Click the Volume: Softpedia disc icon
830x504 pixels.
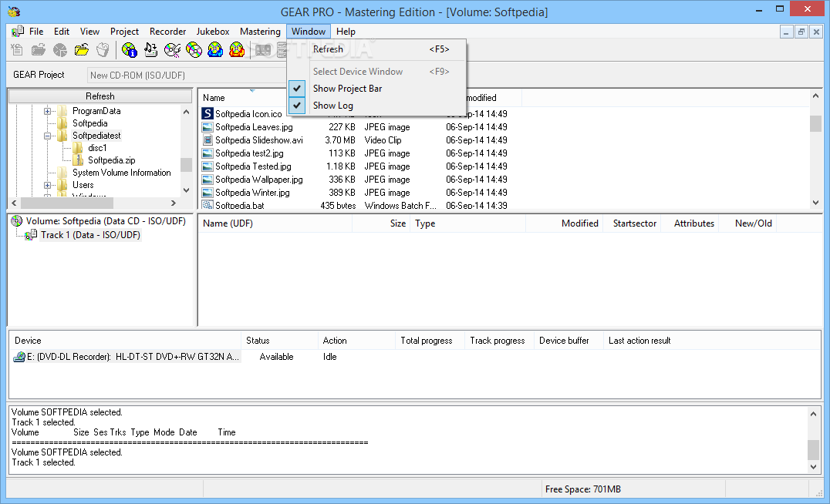point(17,221)
